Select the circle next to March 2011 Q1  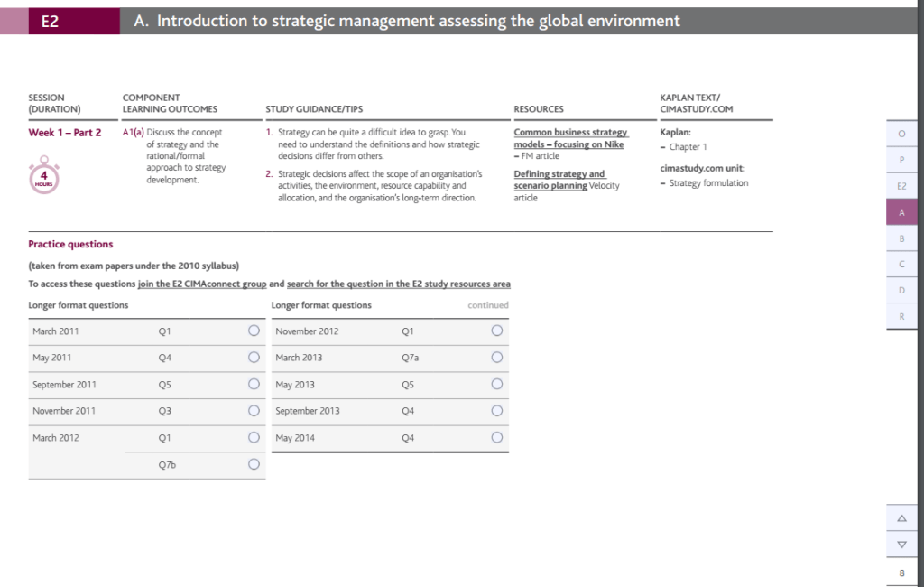(x=253, y=331)
